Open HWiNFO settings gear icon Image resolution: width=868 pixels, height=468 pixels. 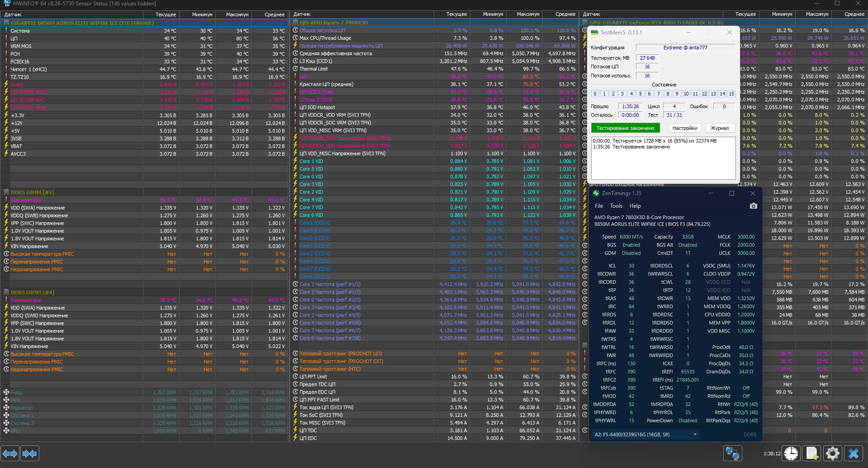click(833, 453)
